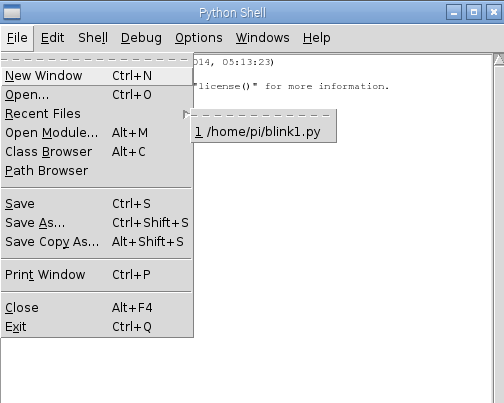Launch the Path Browser

coord(97,171)
